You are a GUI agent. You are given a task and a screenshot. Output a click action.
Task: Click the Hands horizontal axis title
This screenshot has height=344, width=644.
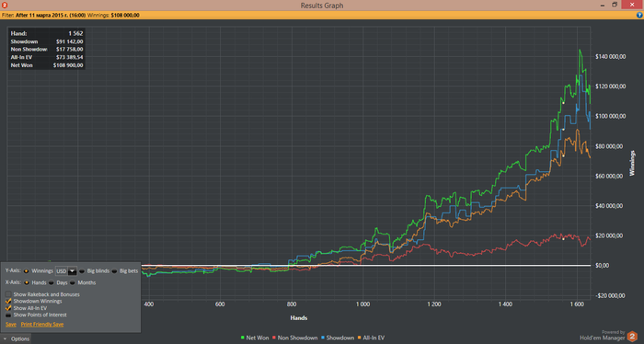click(x=299, y=317)
